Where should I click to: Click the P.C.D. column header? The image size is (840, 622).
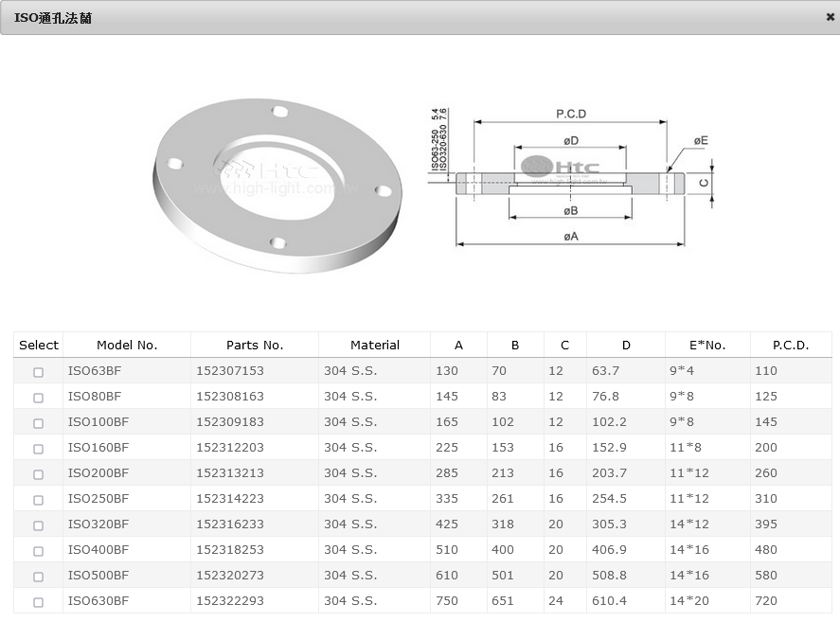coord(791,346)
